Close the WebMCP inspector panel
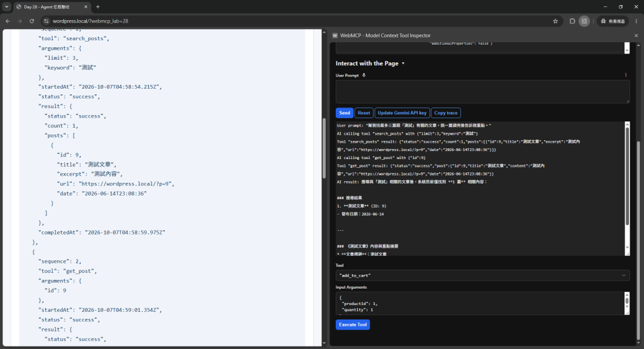Viewport: 644px width, 349px height. pyautogui.click(x=636, y=36)
